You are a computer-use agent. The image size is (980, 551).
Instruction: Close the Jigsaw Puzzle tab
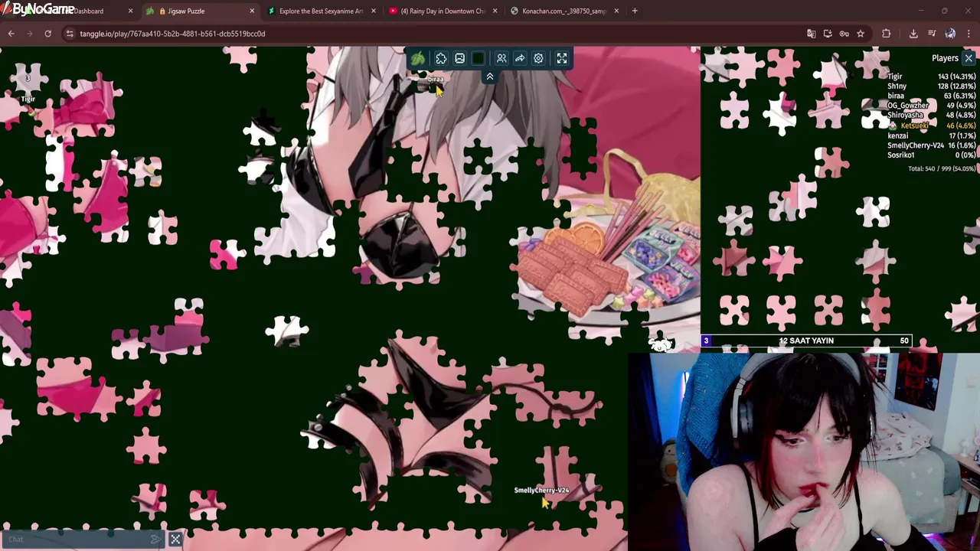point(252,11)
